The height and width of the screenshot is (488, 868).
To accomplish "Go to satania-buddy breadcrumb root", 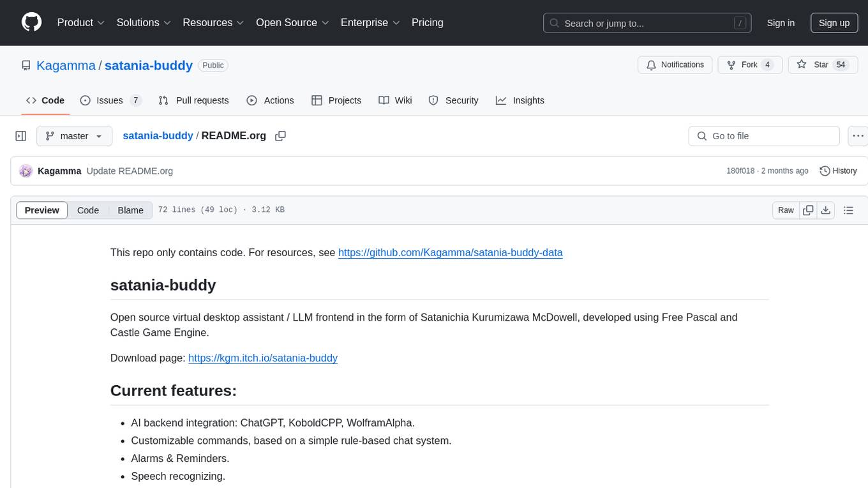I will point(158,135).
